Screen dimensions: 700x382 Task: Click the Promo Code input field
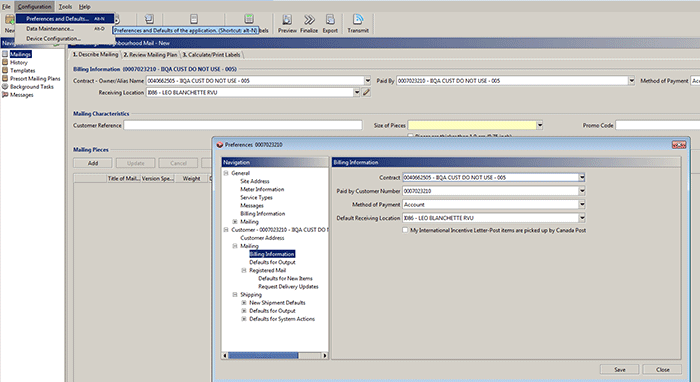(658, 125)
